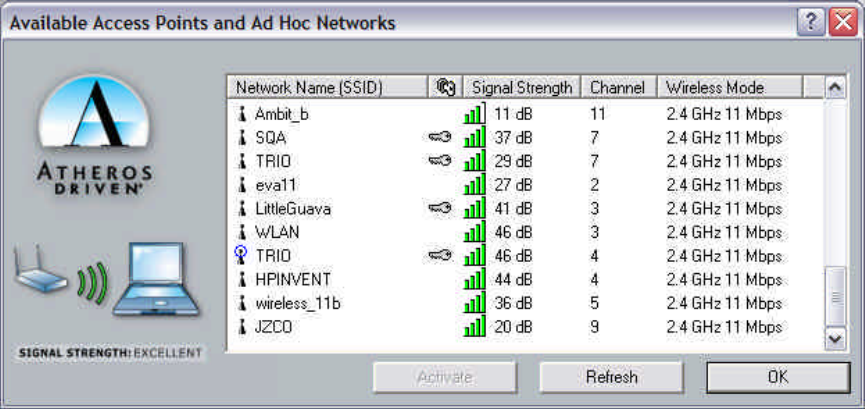Click the signal bars icon for LittleGuava
Image resolution: width=865 pixels, height=409 pixels.
(x=474, y=208)
